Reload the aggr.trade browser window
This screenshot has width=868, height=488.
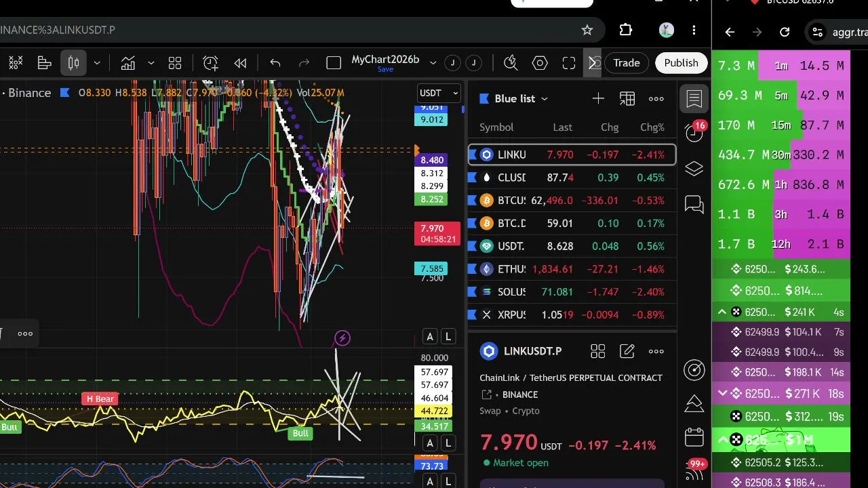(785, 32)
